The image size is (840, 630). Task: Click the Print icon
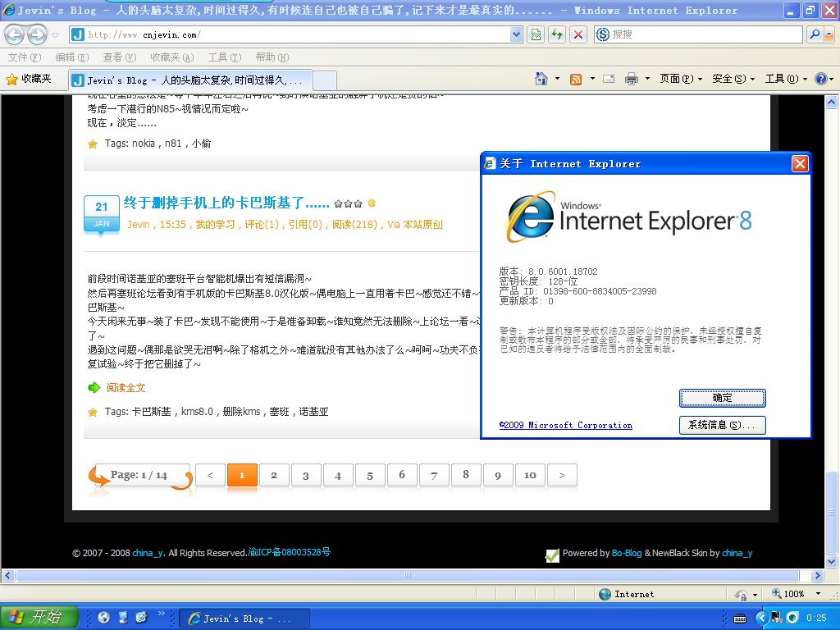(x=632, y=80)
